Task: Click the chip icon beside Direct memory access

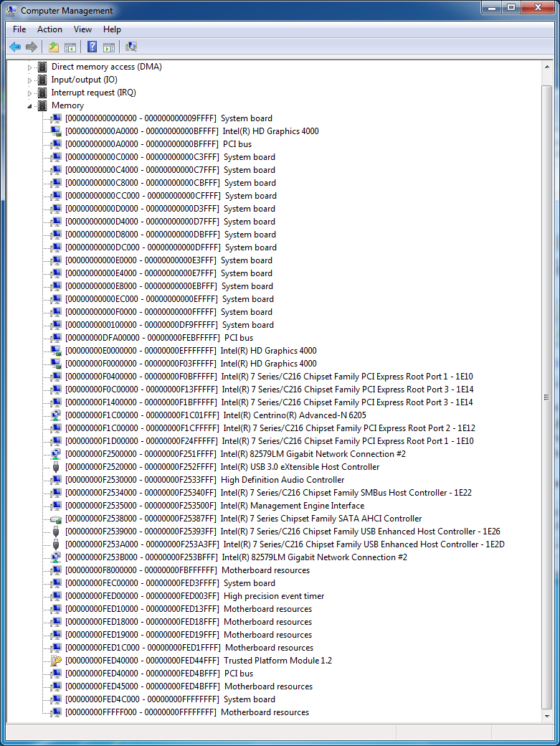Action: point(42,67)
